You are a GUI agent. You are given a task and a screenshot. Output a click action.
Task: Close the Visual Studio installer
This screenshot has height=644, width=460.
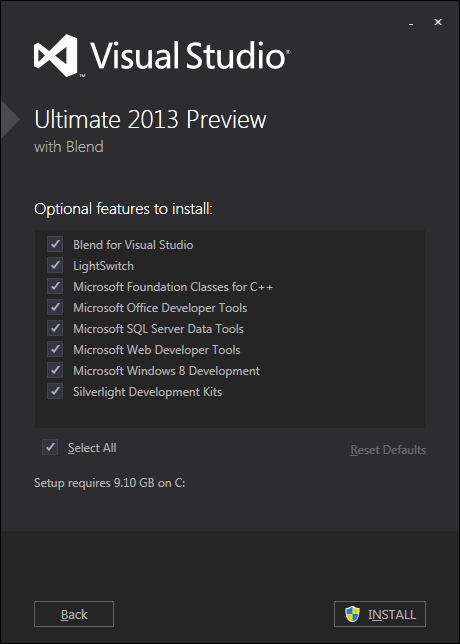[x=438, y=22]
